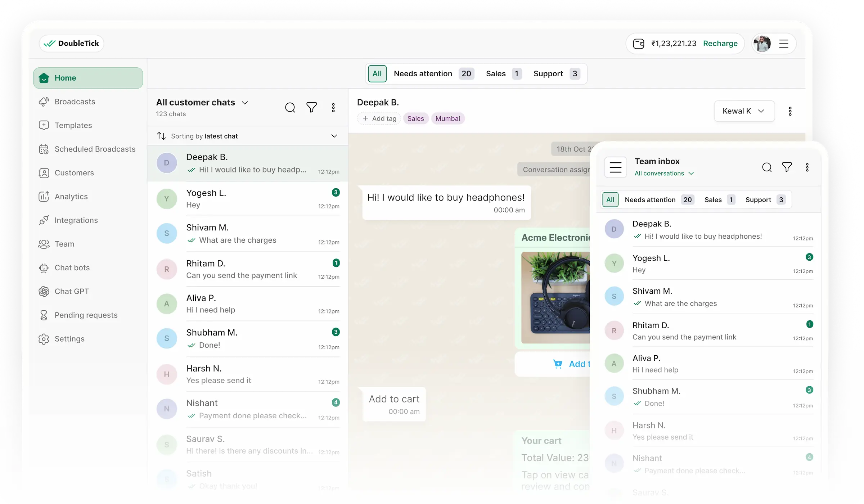
Task: Open the Team inbox search icon
Action: (767, 167)
